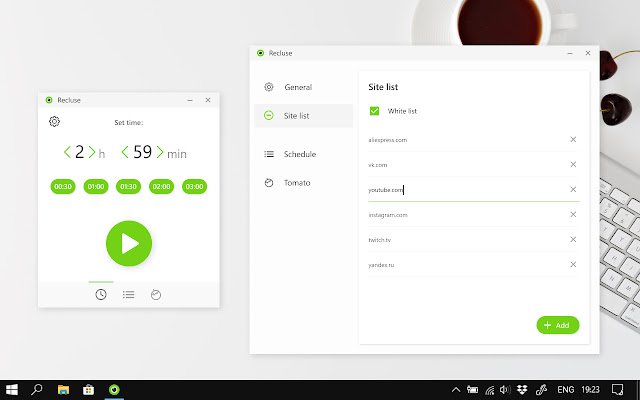Open taskbar search magnifier
This screenshot has height=400, width=640.
pos(37,389)
